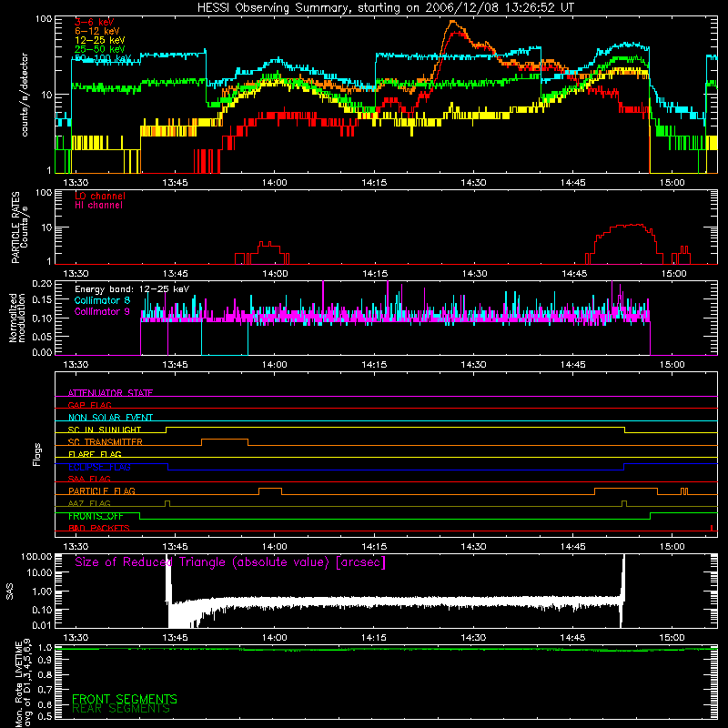Click the 0.05 tick on modulation axis
Image resolution: width=728 pixels, height=728 pixels.
coord(42,336)
